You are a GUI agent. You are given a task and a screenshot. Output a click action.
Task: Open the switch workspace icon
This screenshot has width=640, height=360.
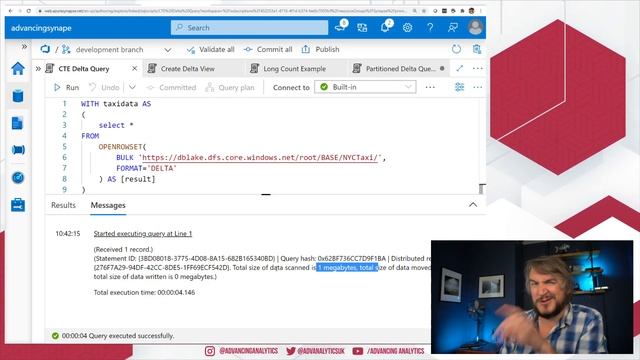click(362, 28)
